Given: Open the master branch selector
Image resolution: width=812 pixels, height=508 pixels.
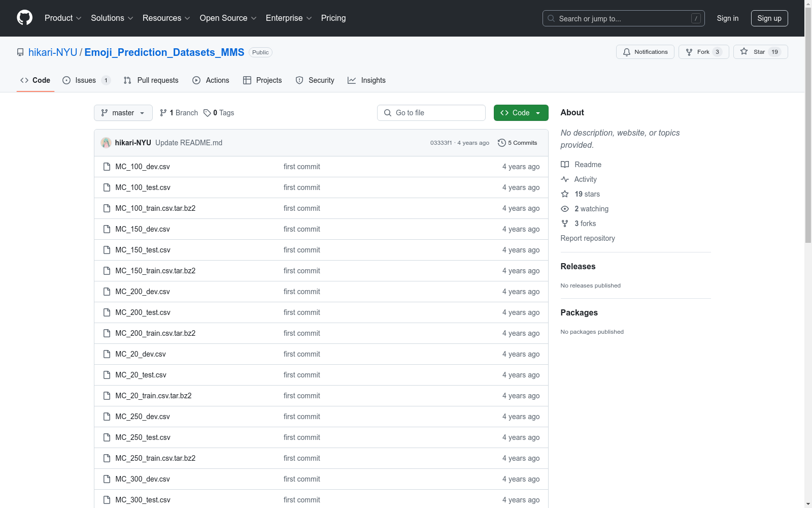Looking at the screenshot, I should click(x=123, y=113).
